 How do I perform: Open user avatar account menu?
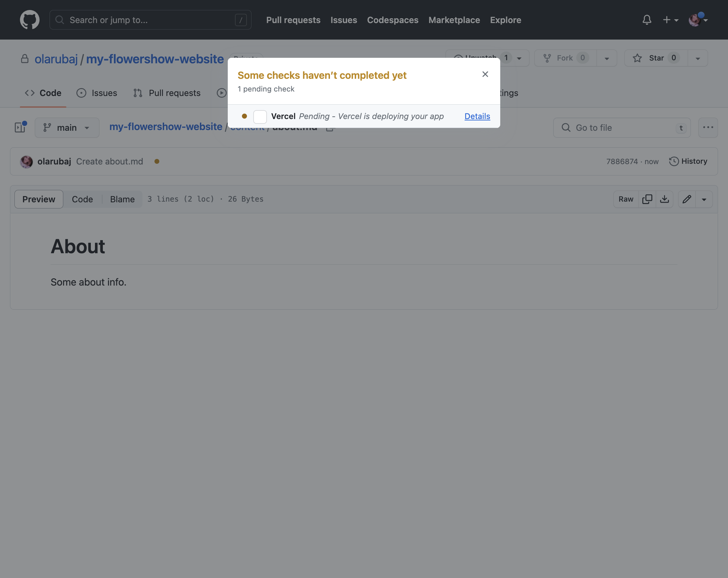[x=698, y=20]
